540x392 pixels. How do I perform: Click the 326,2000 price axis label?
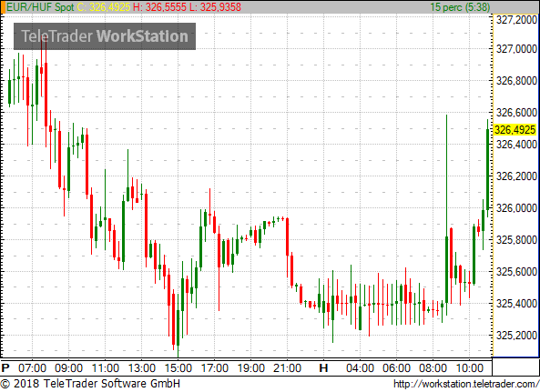[516, 176]
